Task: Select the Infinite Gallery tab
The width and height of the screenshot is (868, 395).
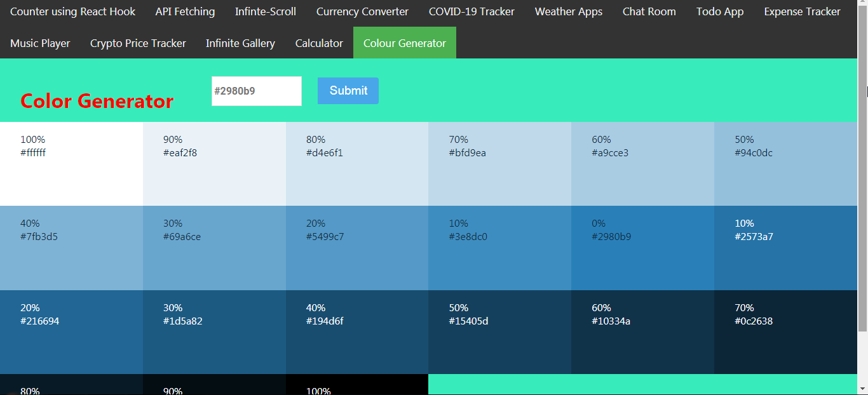Action: 240,43
